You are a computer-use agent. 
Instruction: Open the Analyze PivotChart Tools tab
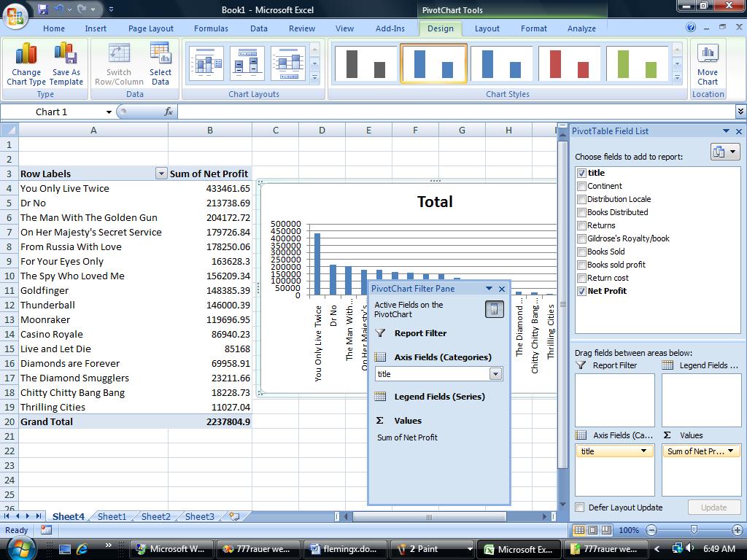(581, 28)
